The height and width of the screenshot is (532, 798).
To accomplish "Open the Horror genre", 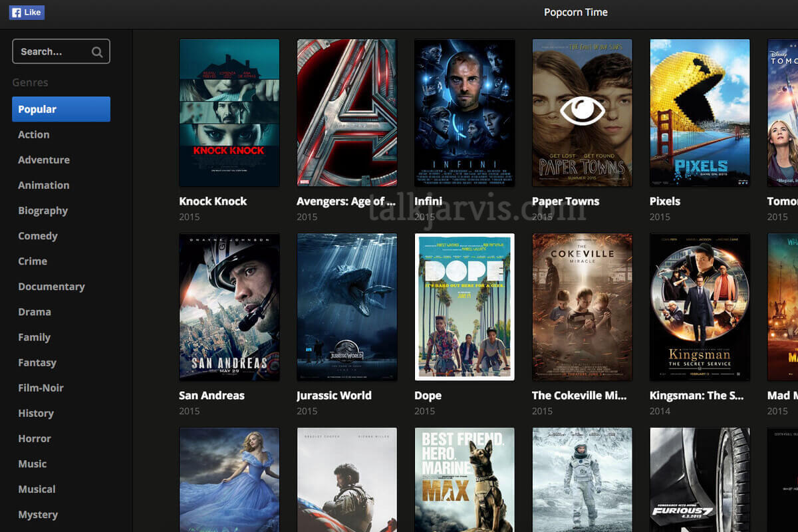I will pyautogui.click(x=35, y=438).
